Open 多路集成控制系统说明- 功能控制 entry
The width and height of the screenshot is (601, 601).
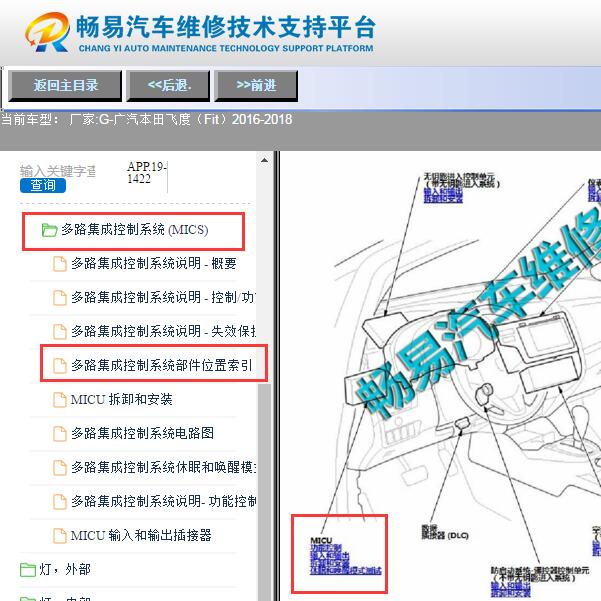[x=164, y=501]
